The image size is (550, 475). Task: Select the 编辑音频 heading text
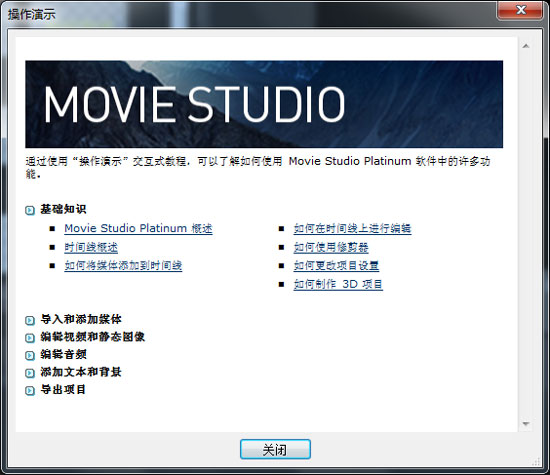click(63, 354)
